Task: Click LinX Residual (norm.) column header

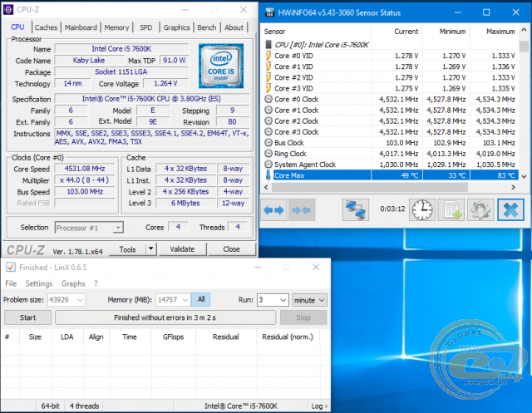Action: click(288, 337)
